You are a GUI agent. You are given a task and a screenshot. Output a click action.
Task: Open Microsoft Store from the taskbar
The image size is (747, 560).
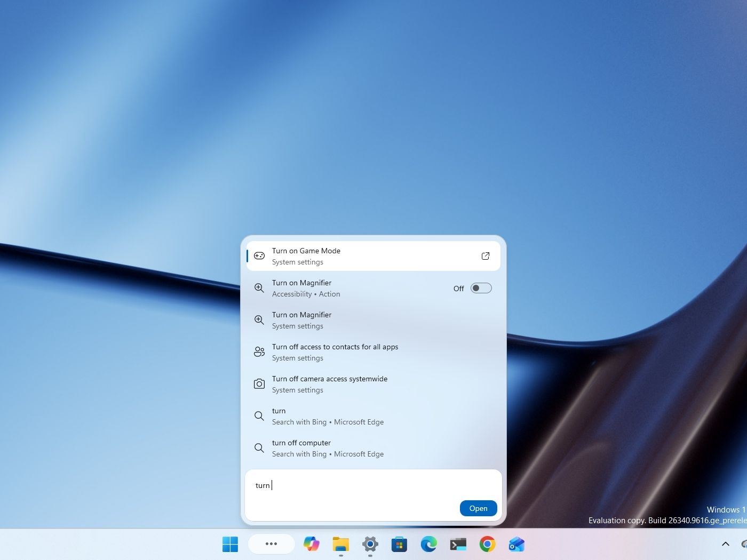[399, 544]
